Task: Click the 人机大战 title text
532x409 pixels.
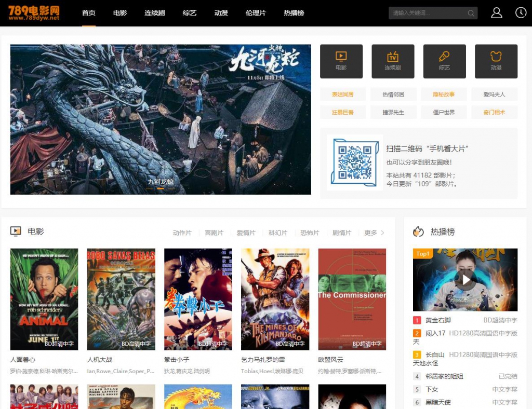Action: click(100, 360)
